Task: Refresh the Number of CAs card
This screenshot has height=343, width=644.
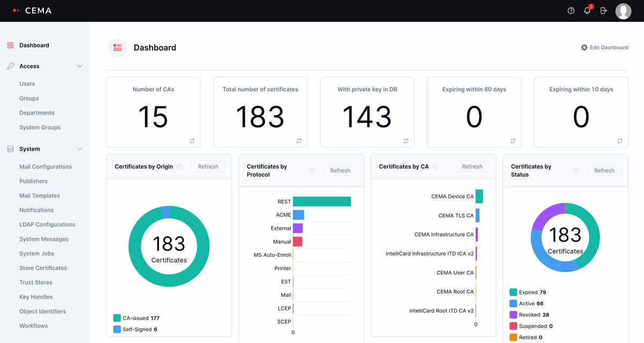Action: (192, 141)
